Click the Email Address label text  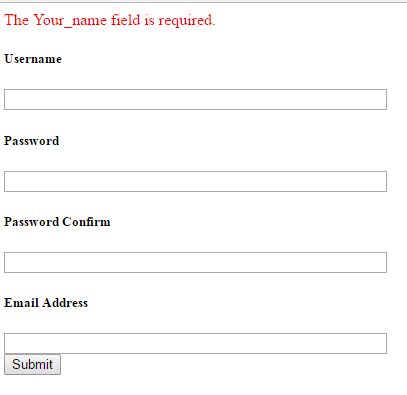pos(46,303)
